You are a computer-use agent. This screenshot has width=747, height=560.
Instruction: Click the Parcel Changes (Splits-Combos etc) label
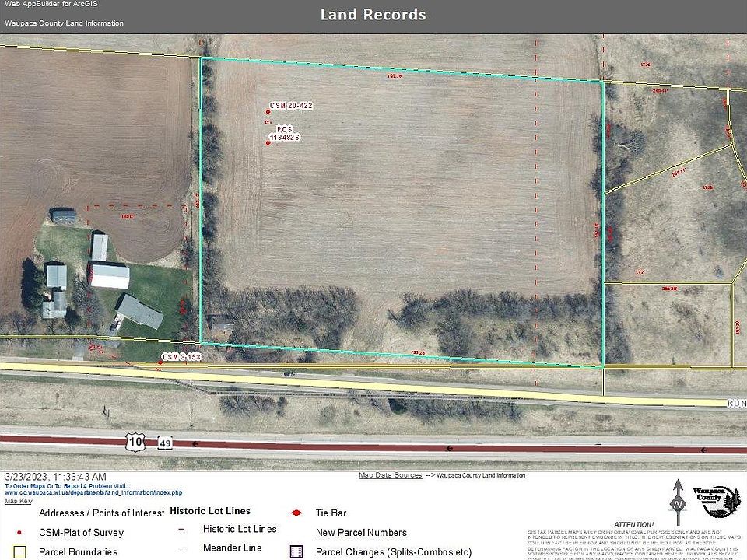point(394,552)
